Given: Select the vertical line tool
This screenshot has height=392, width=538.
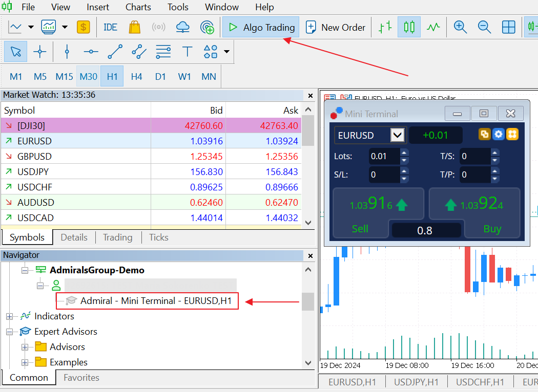Looking at the screenshot, I should 67,52.
